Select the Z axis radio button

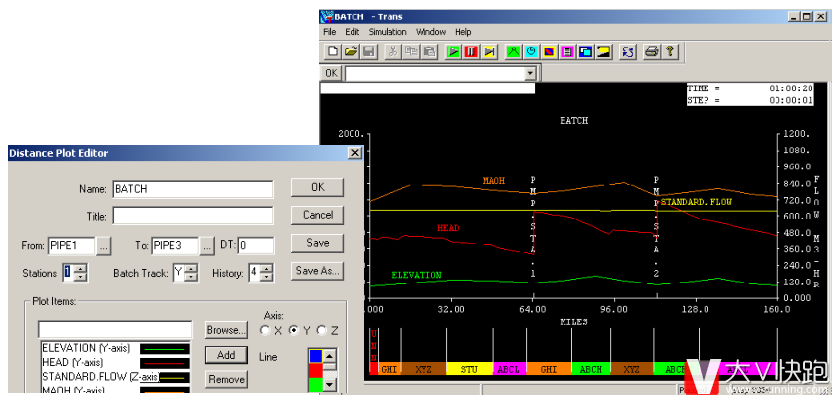pyautogui.click(x=322, y=330)
